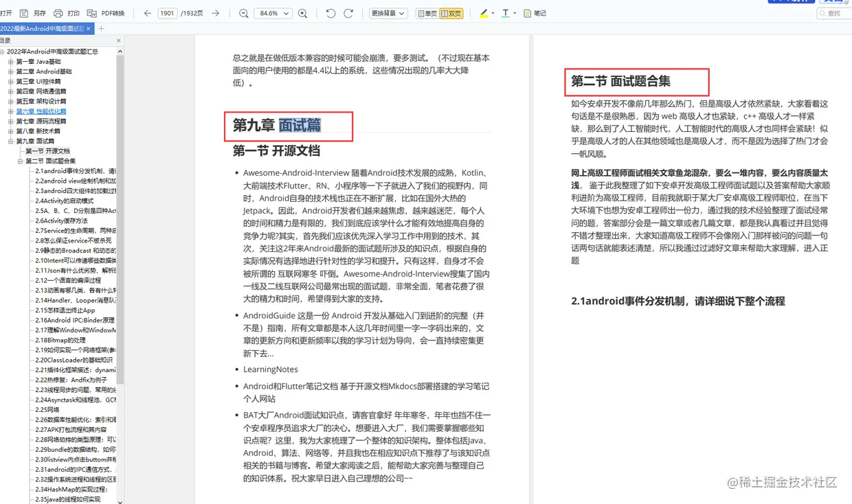Select 2.16Android IPC:Binder原理 outline entry
The image size is (852, 504).
[x=75, y=320]
